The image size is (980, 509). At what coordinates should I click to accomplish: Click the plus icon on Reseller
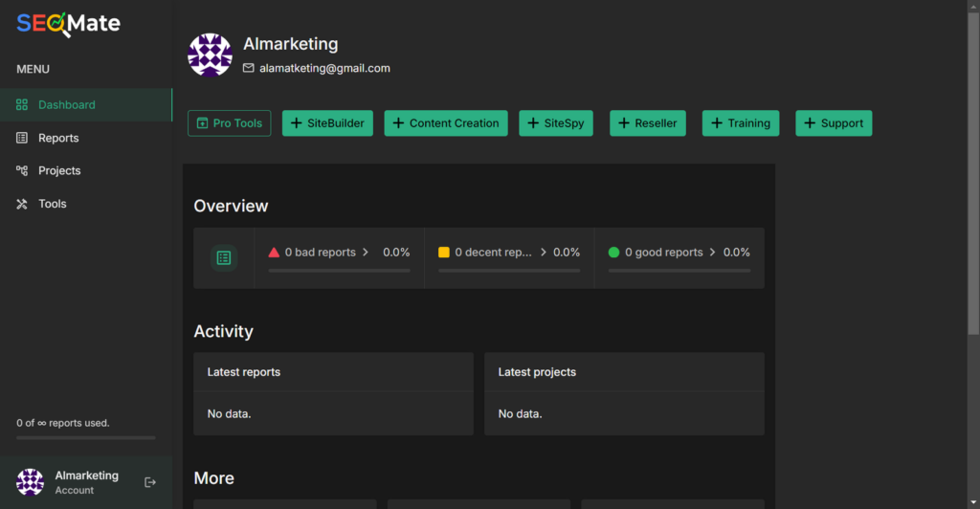[624, 123]
